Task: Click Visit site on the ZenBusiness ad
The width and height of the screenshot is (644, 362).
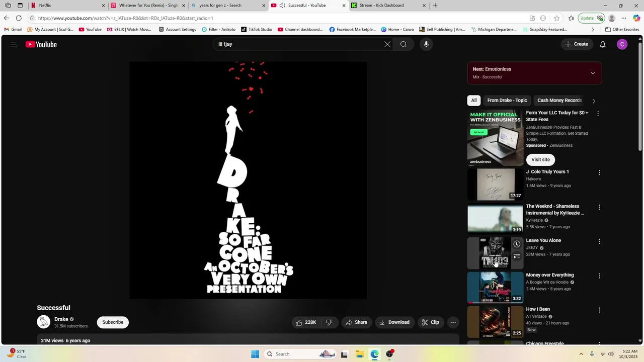Action: point(540,159)
